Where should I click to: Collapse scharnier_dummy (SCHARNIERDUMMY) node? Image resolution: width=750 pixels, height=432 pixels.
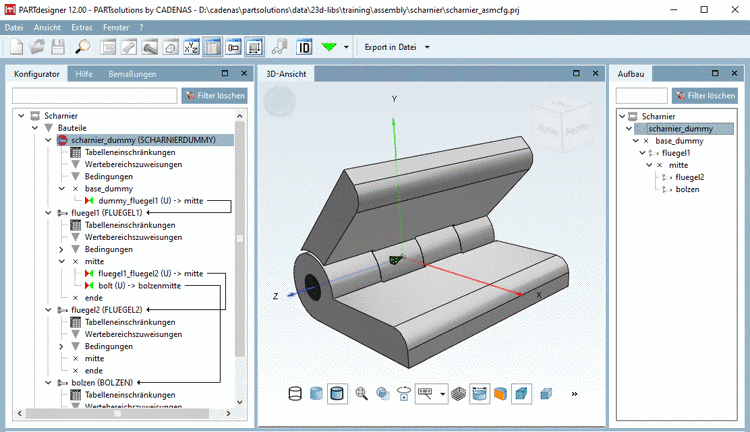[x=48, y=140]
